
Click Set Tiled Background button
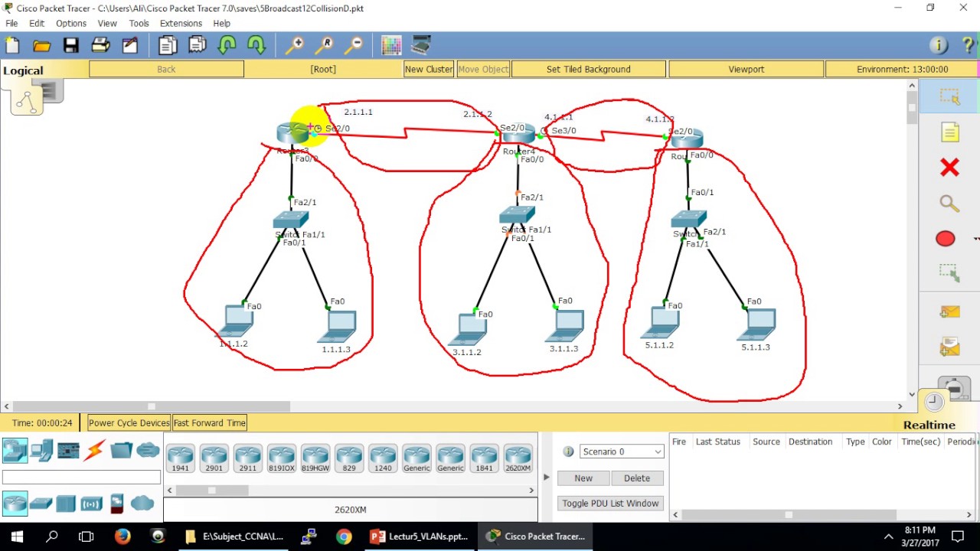coord(589,69)
